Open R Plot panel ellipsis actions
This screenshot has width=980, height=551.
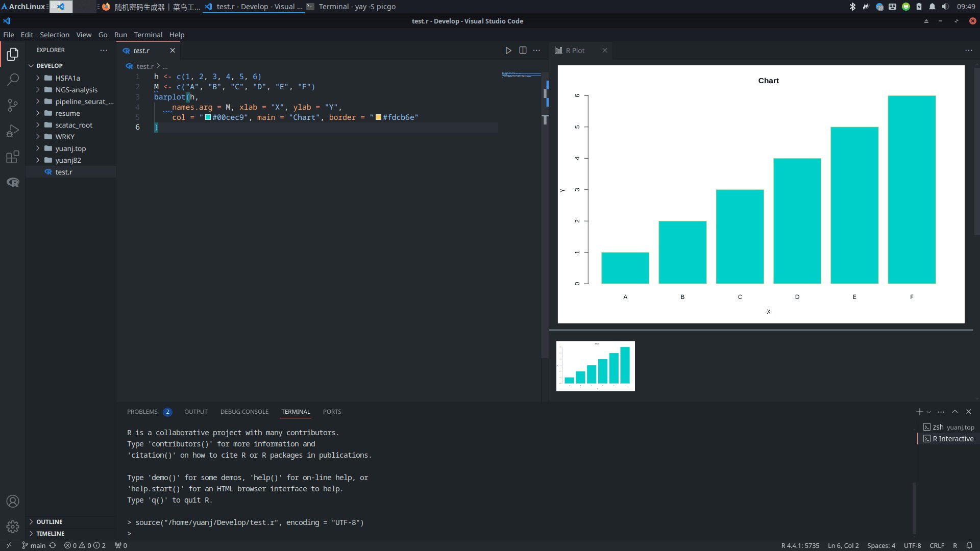click(x=969, y=51)
